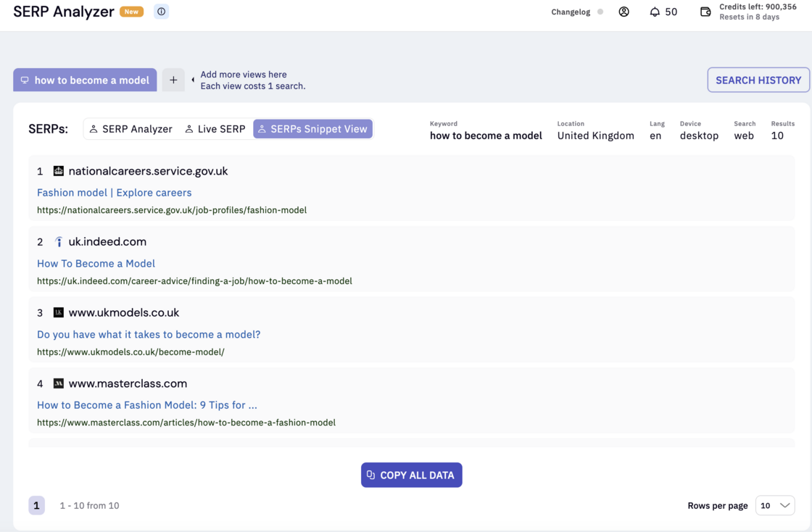Go to page 1 in pagination

pos(36,506)
